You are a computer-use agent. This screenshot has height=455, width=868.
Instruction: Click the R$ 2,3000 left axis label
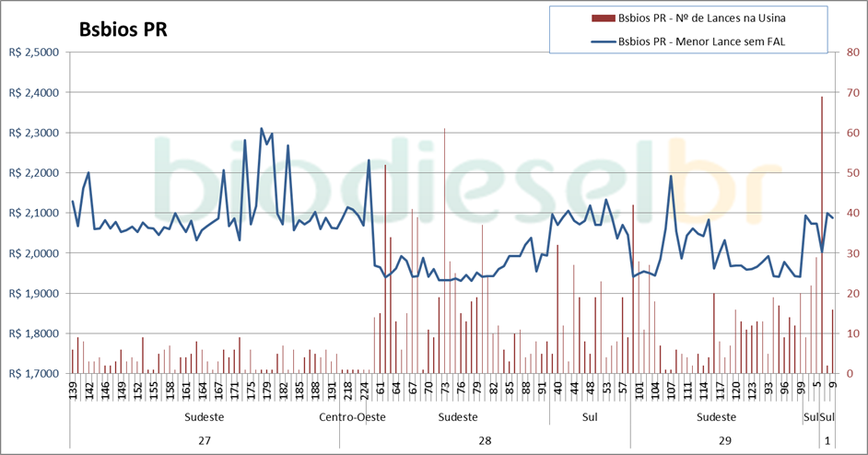pos(33,133)
